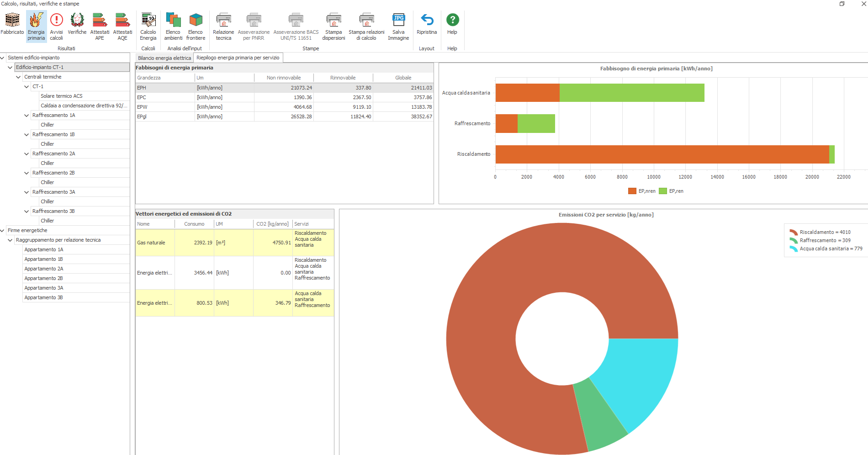The height and width of the screenshot is (455, 868).
Task: Select Appartamento 2A in the tree
Action: point(44,269)
